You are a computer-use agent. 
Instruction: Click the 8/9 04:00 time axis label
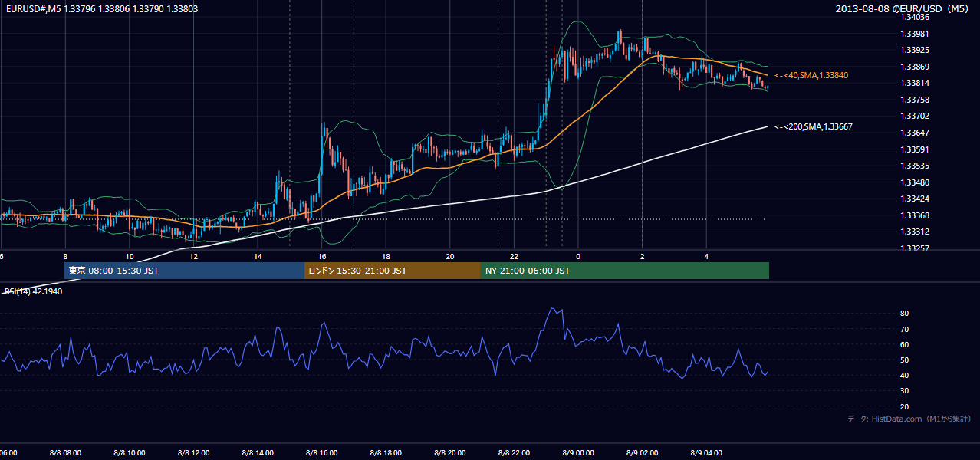(x=706, y=452)
